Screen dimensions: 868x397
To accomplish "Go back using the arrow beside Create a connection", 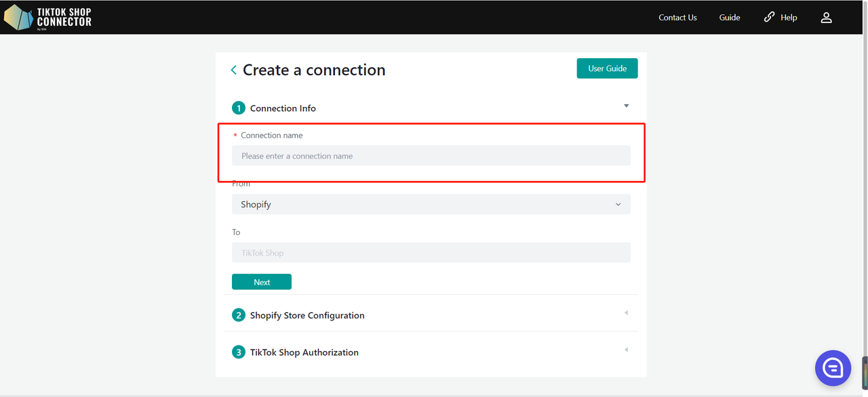I will [234, 70].
